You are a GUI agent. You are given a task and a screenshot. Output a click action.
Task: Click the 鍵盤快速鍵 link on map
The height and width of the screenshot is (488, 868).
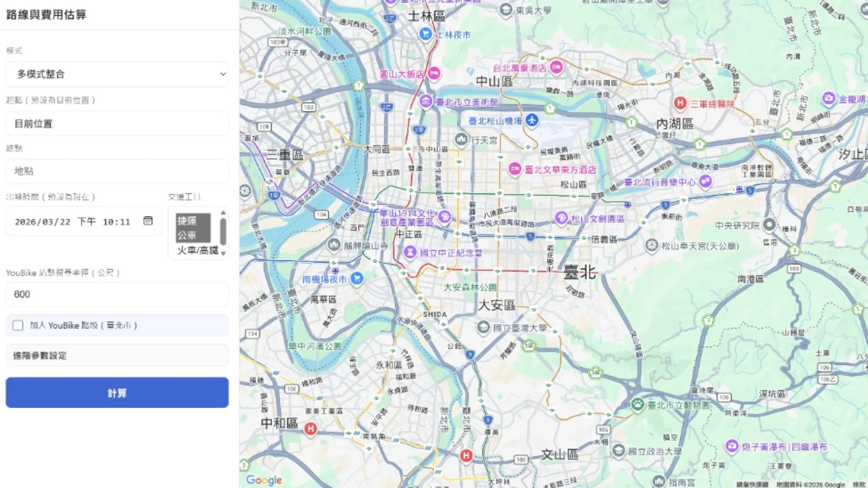click(752, 484)
